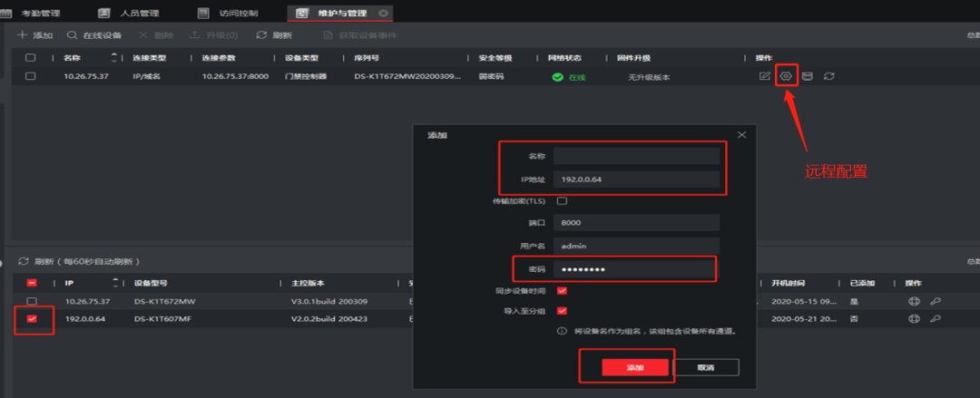The height and width of the screenshot is (398, 980).
Task: Open remote configuration gear icon for 10.26.75.37
Action: [787, 76]
